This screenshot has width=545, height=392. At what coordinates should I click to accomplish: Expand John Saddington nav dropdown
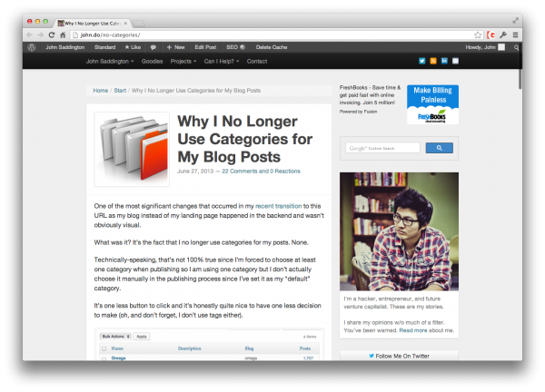point(110,62)
